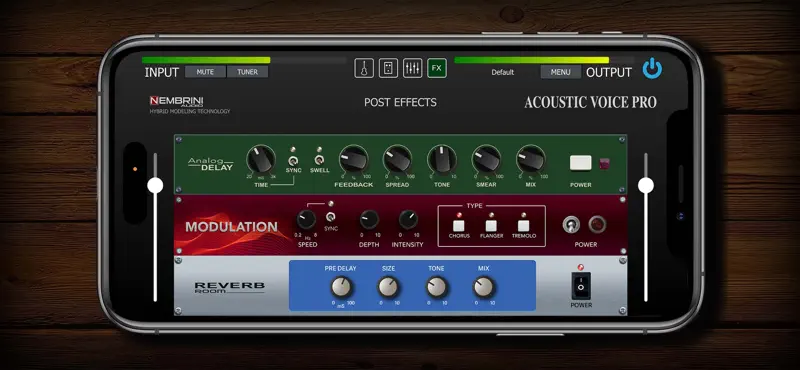Open the mixer faders section icon
The width and height of the screenshot is (800, 370).
[412, 68]
